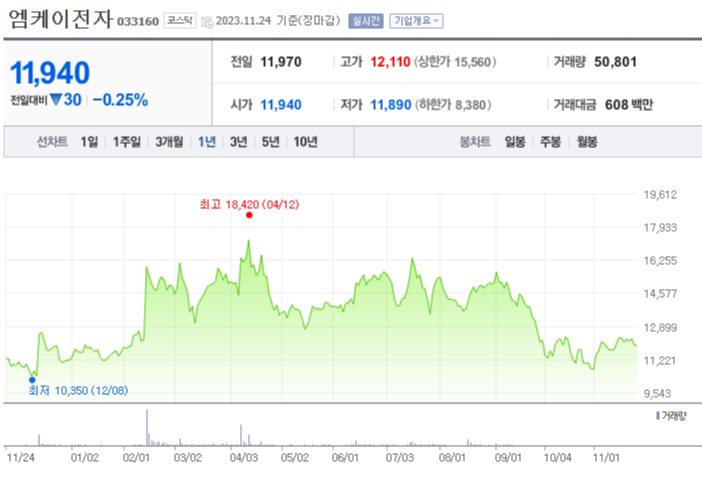Click the 최고 18,420 (04/12) label
702x483 pixels.
pyautogui.click(x=249, y=205)
